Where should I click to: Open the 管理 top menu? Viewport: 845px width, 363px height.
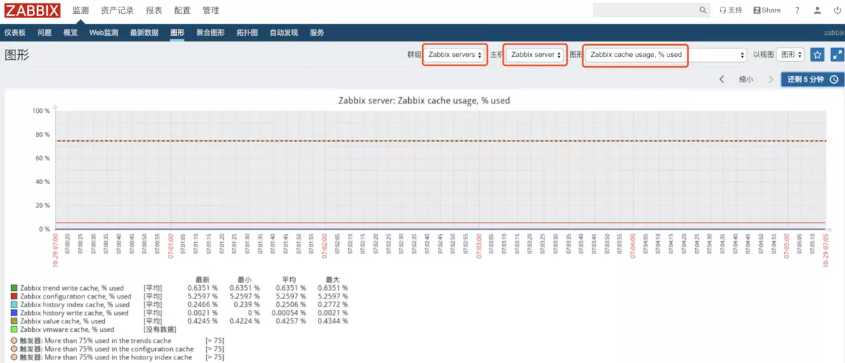click(x=211, y=10)
